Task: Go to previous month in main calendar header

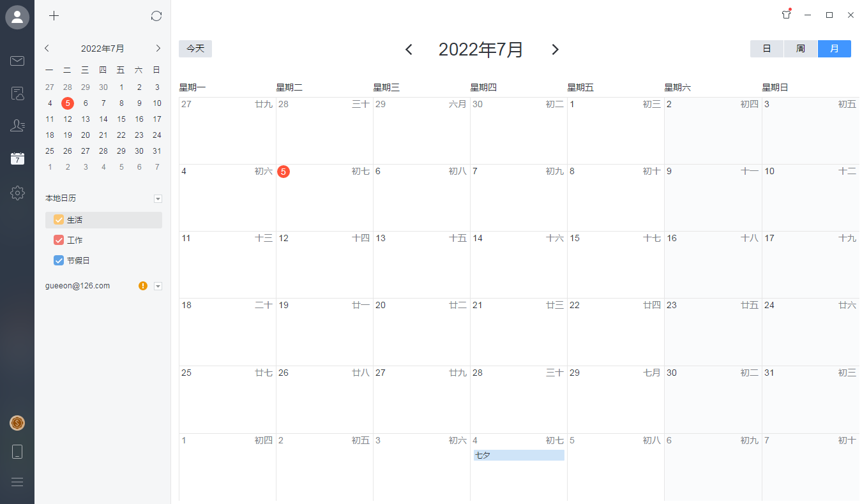Action: tap(409, 50)
